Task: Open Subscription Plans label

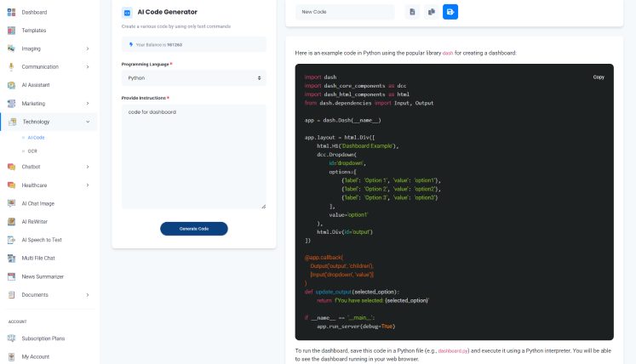Action: [x=43, y=338]
